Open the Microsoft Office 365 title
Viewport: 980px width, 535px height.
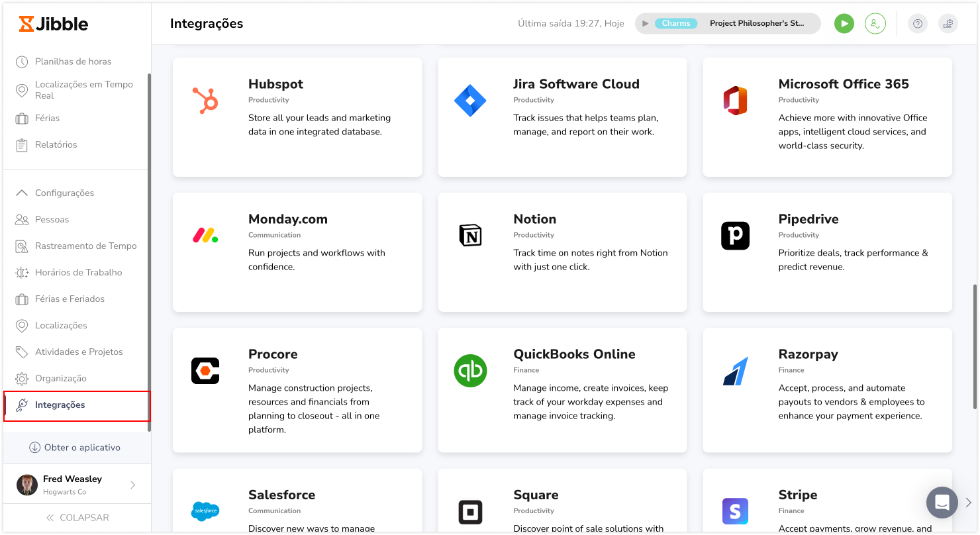pos(844,84)
